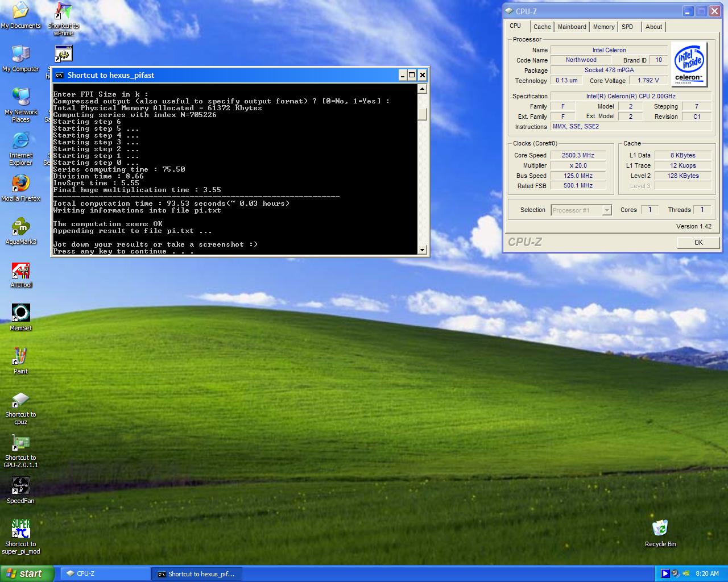Screen dimensions: 728x582
Task: Click the CPU-Z title bar icon
Action: pos(509,11)
